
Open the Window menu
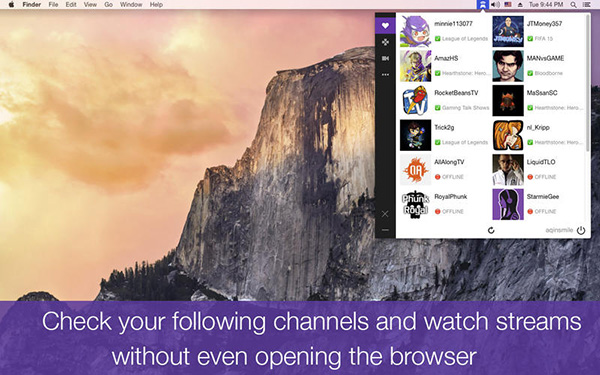click(x=131, y=5)
